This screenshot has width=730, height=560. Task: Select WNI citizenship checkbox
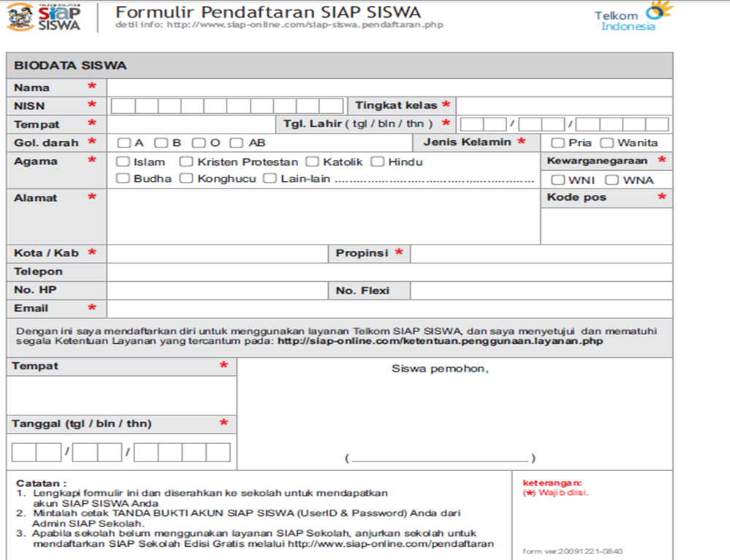558,180
